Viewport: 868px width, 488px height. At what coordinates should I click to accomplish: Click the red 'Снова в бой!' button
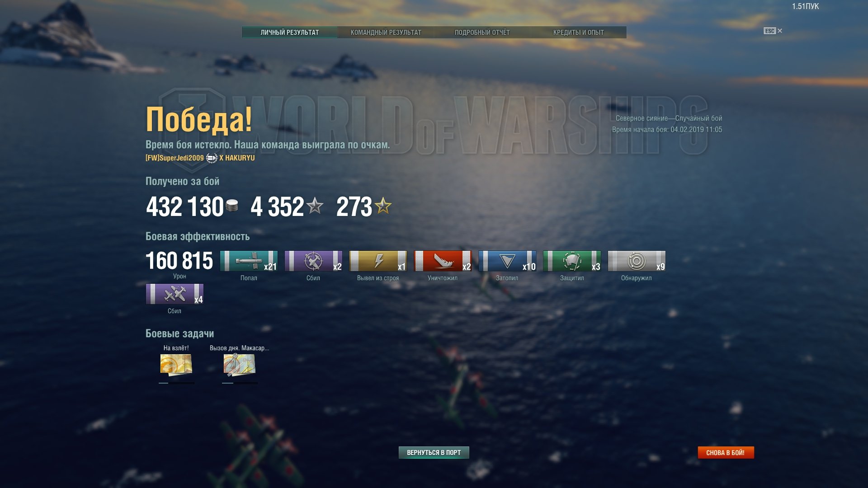pyautogui.click(x=726, y=452)
